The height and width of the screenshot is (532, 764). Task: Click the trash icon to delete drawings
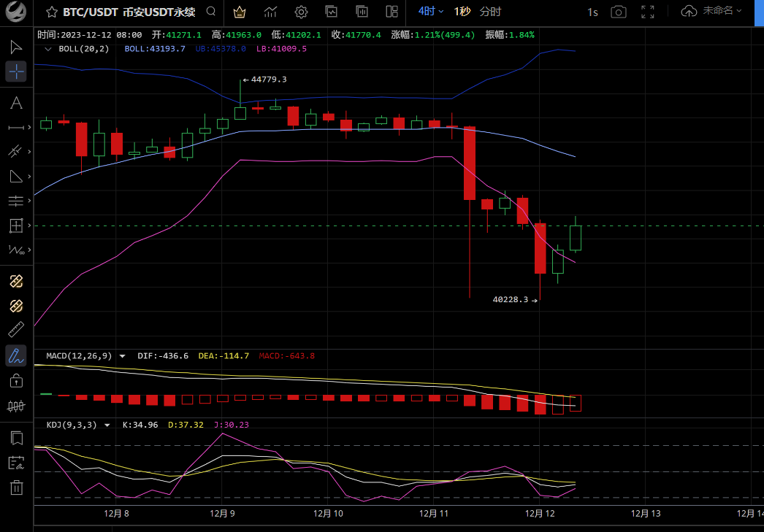click(x=16, y=487)
